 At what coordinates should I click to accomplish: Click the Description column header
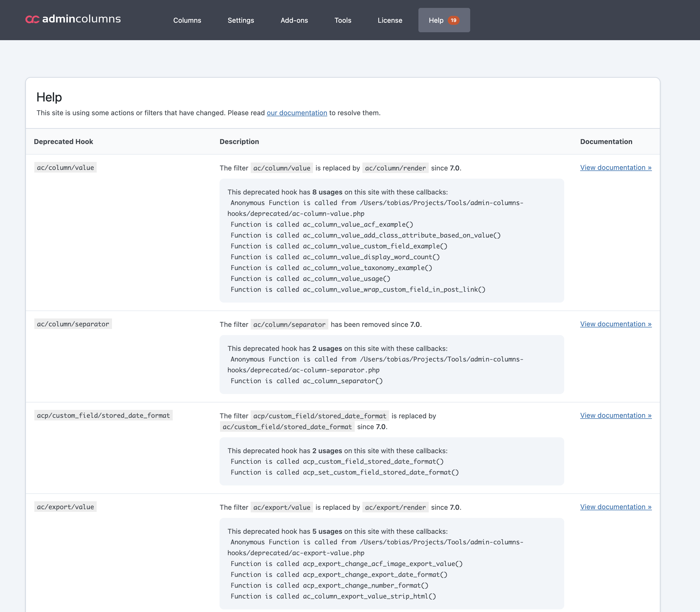coord(239,141)
